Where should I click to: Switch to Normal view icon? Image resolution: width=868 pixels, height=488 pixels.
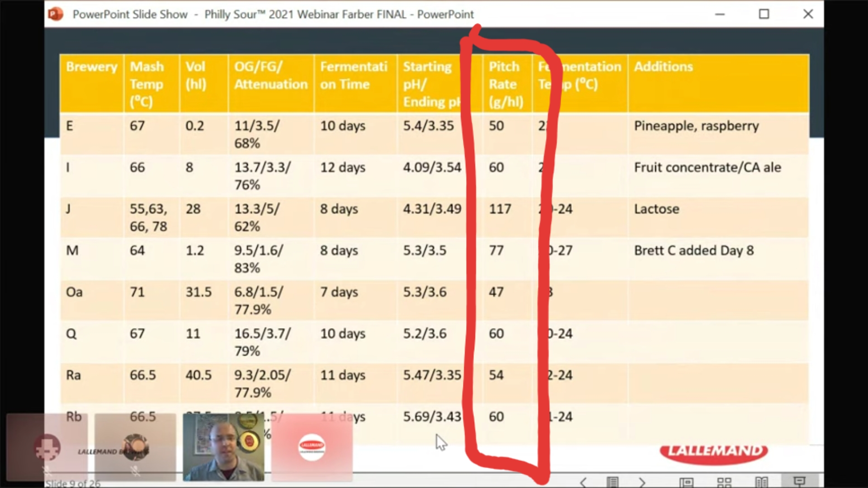[x=686, y=482]
